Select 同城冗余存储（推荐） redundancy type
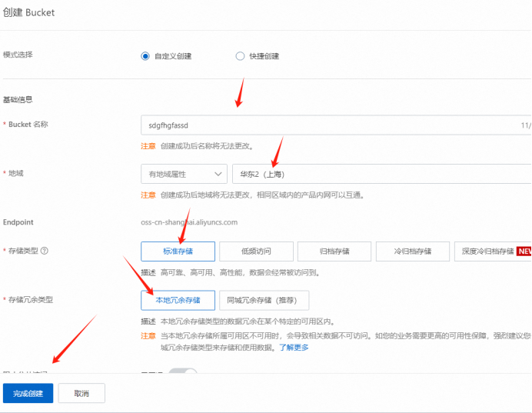This screenshot has height=413, width=532. (x=264, y=300)
